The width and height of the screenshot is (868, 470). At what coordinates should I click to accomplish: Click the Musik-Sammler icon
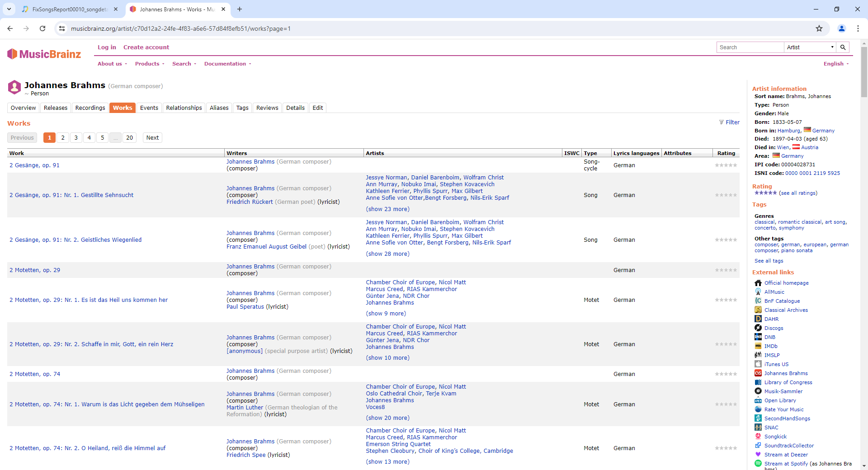coord(758,391)
